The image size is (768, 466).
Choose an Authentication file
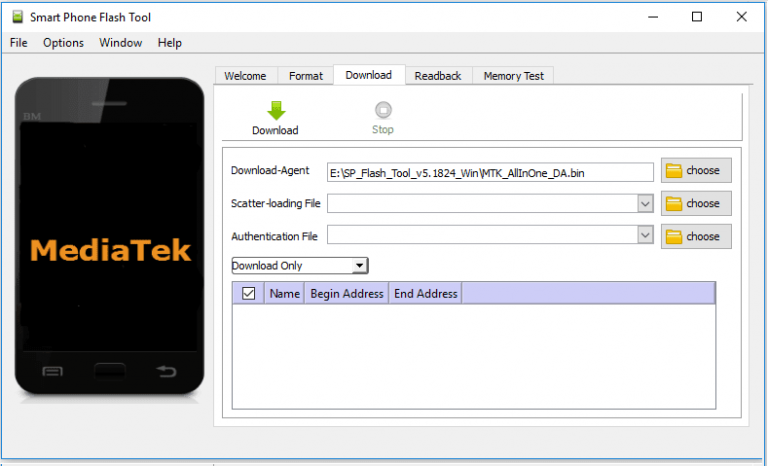coord(696,236)
